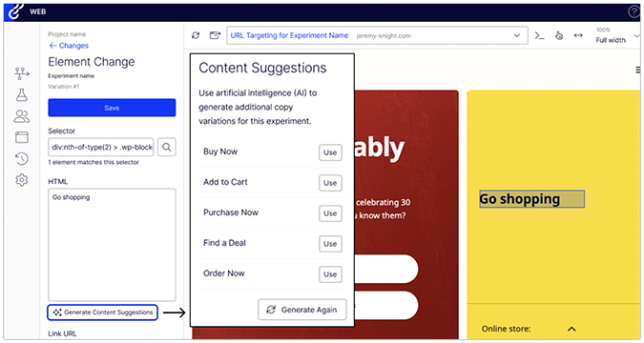Collapse the Online store section chevron
This screenshot has width=644, height=343.
point(571,329)
